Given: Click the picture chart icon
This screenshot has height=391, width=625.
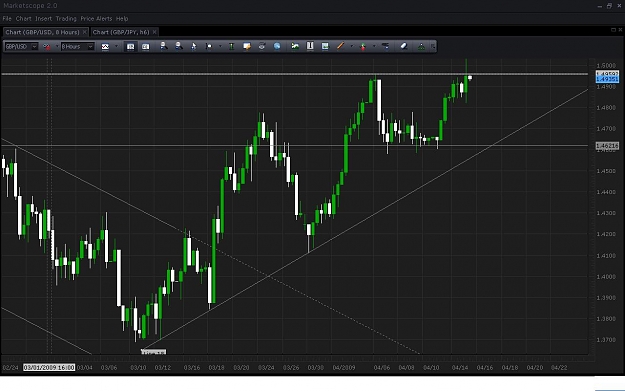Looking at the screenshot, I should pos(325,46).
